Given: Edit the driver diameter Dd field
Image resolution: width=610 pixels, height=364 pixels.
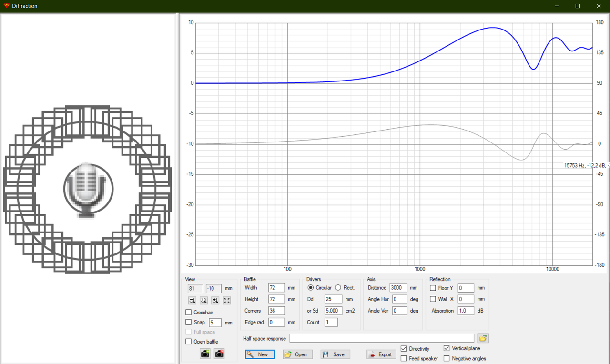Looking at the screenshot, I should click(x=333, y=299).
